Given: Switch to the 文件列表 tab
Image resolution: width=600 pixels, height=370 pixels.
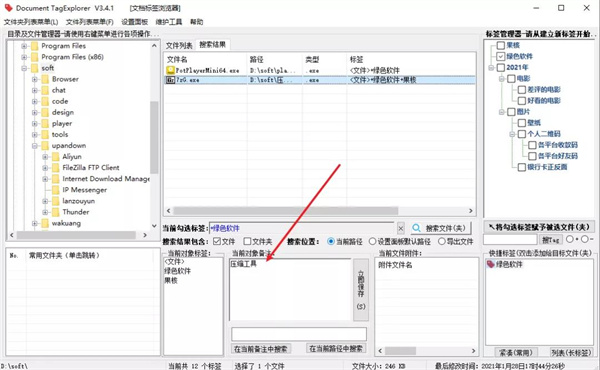Looking at the screenshot, I should (x=179, y=46).
